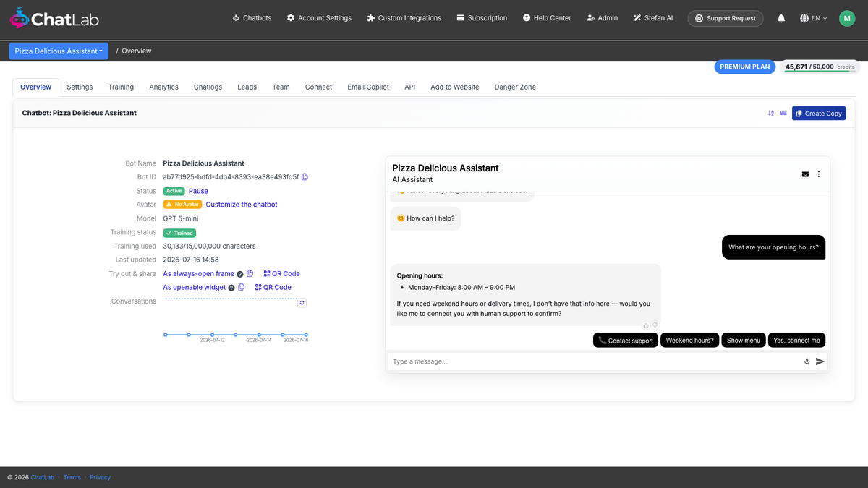Copy the Bot ID to clipboard

(x=305, y=177)
